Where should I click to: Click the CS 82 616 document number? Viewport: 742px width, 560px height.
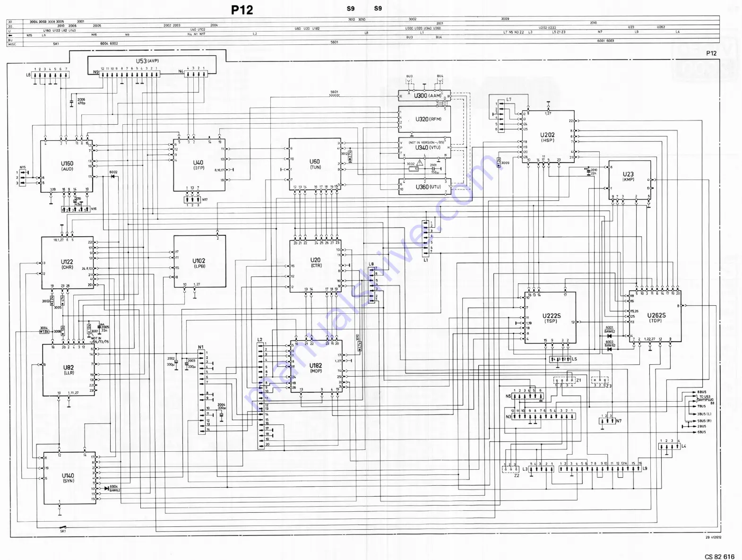(x=719, y=557)
